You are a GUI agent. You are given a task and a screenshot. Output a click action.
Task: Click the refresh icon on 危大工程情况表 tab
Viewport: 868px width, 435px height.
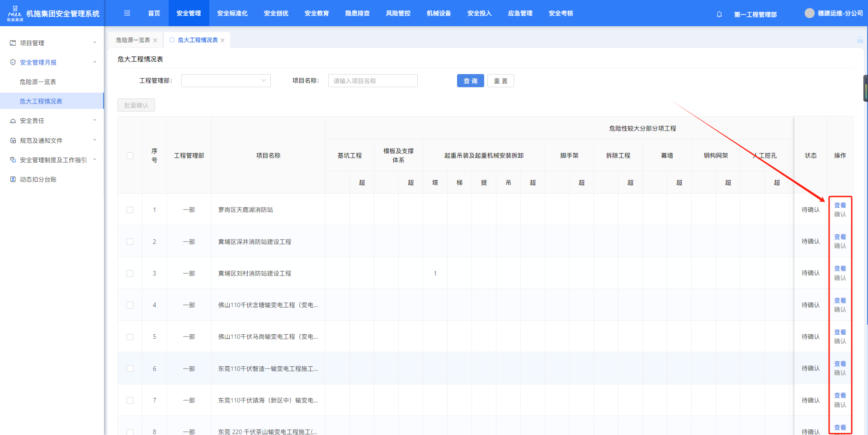pos(172,40)
